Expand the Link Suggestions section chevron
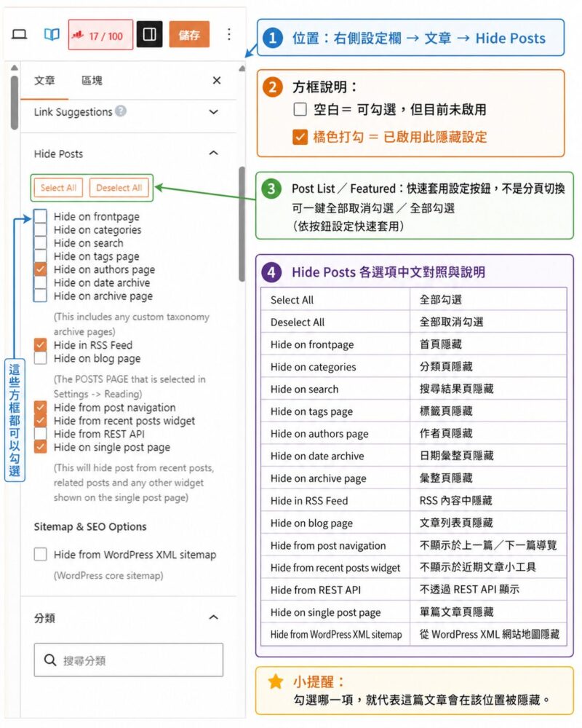This screenshot has height=728, width=582. click(213, 112)
